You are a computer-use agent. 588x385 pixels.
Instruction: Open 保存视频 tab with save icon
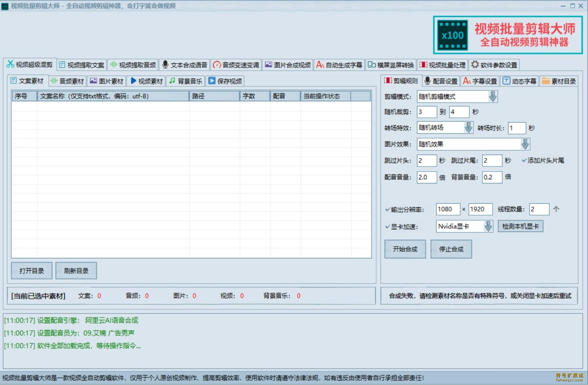coord(225,81)
